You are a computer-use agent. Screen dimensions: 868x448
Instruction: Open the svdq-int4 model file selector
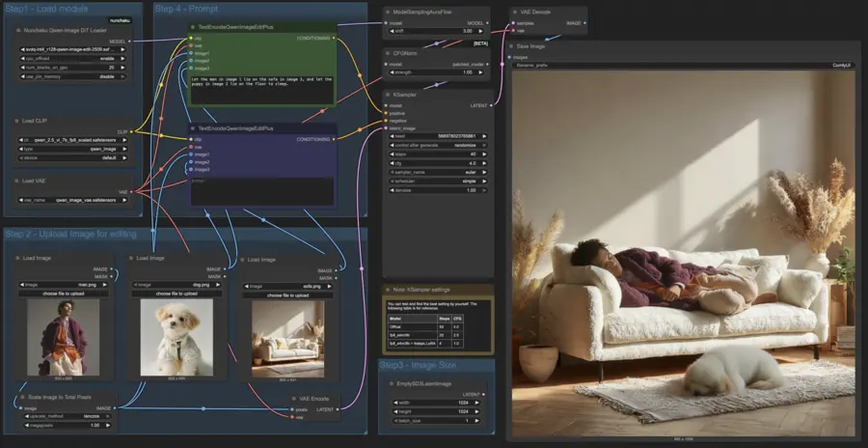tap(72, 49)
